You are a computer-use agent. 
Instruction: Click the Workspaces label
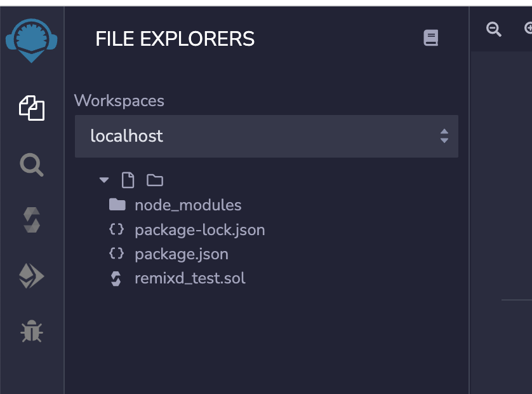(119, 101)
